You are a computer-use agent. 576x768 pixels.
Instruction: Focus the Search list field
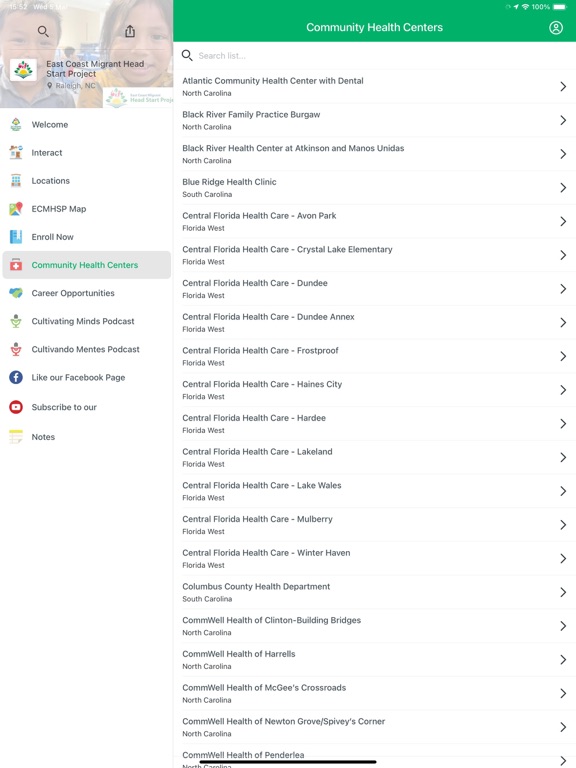(x=375, y=55)
